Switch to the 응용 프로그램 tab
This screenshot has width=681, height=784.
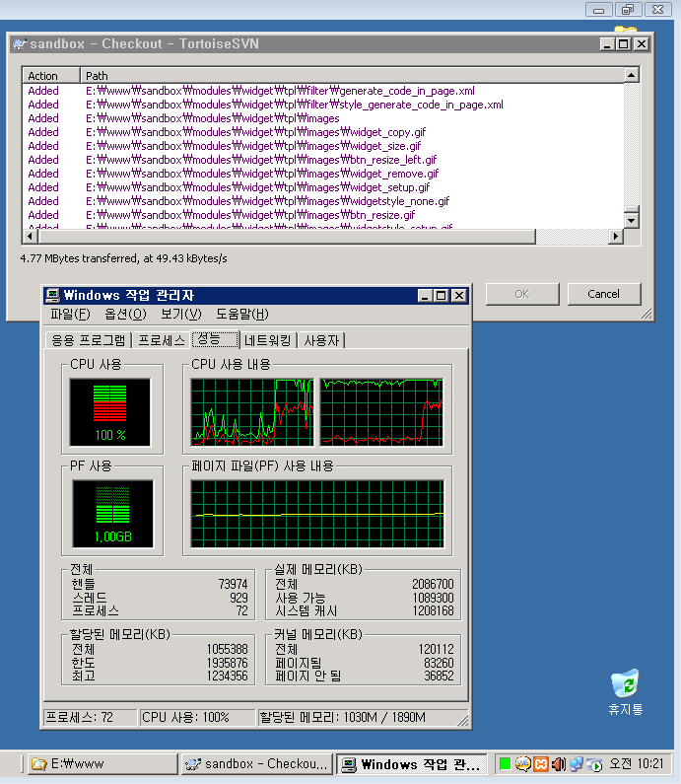(x=89, y=340)
